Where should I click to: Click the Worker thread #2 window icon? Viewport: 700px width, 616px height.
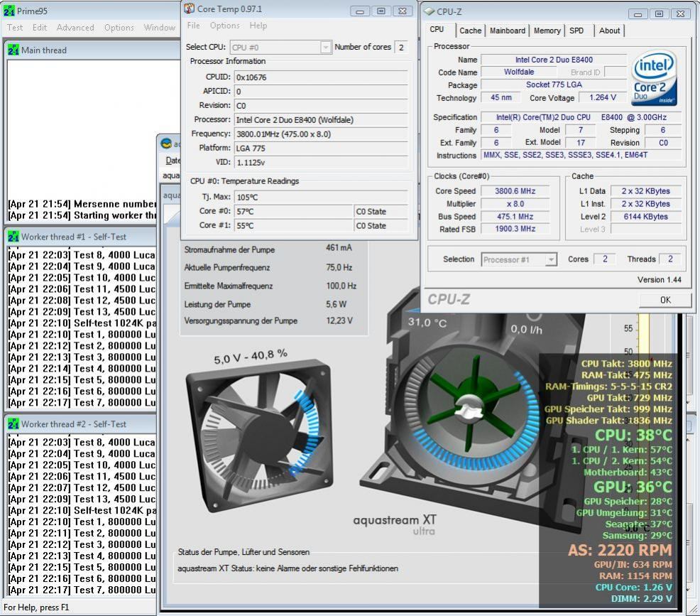pos(13,424)
